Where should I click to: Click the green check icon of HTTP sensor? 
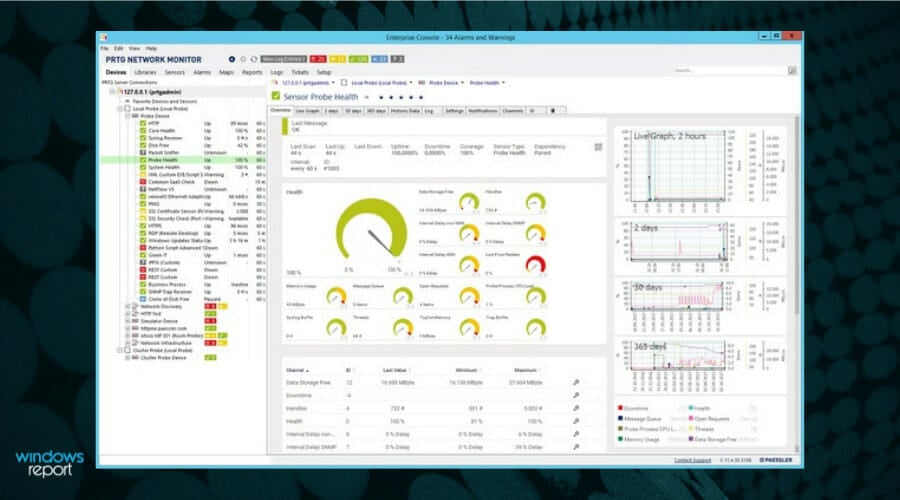pos(143,123)
